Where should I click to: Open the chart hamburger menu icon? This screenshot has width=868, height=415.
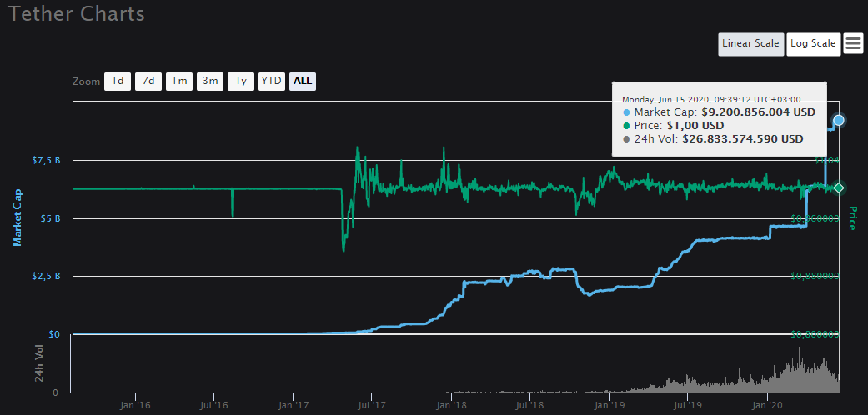click(x=853, y=43)
